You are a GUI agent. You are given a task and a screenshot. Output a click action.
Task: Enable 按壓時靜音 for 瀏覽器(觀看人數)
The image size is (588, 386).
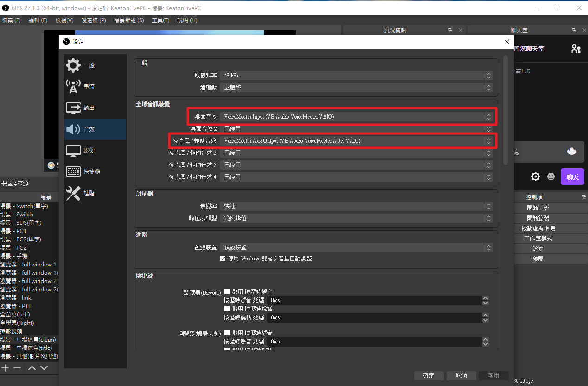coord(227,333)
